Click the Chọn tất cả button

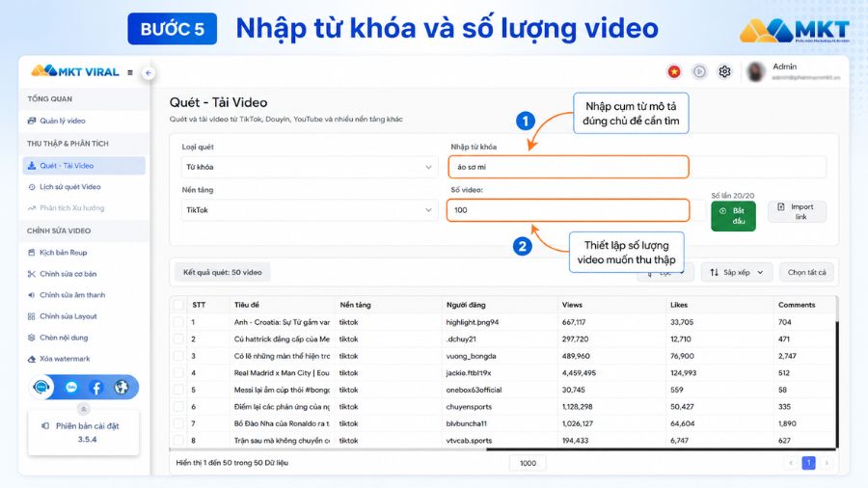(x=806, y=272)
